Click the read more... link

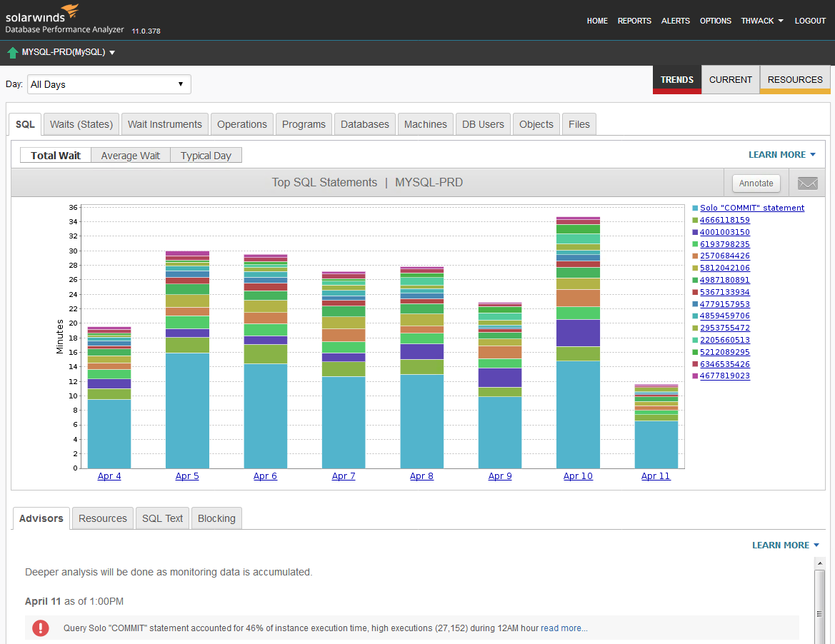point(564,628)
